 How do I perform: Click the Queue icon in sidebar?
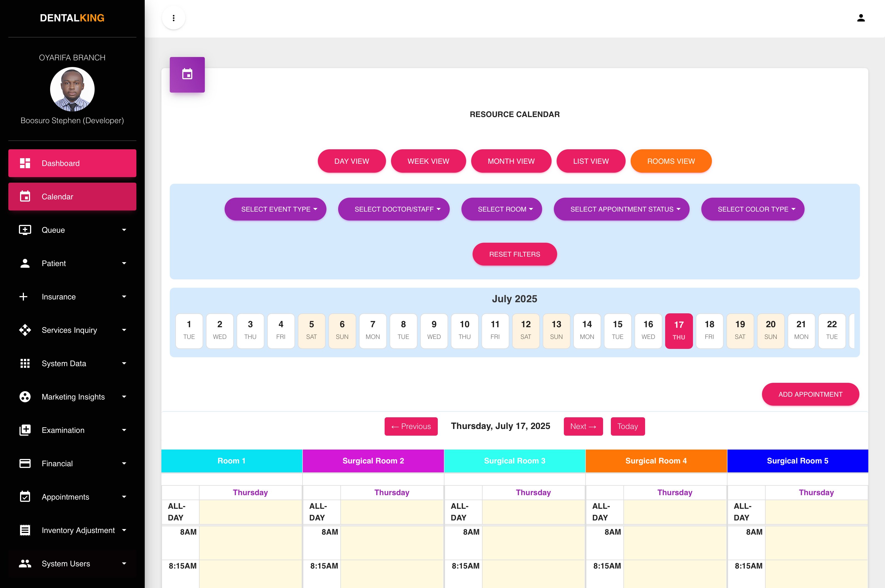click(x=25, y=230)
